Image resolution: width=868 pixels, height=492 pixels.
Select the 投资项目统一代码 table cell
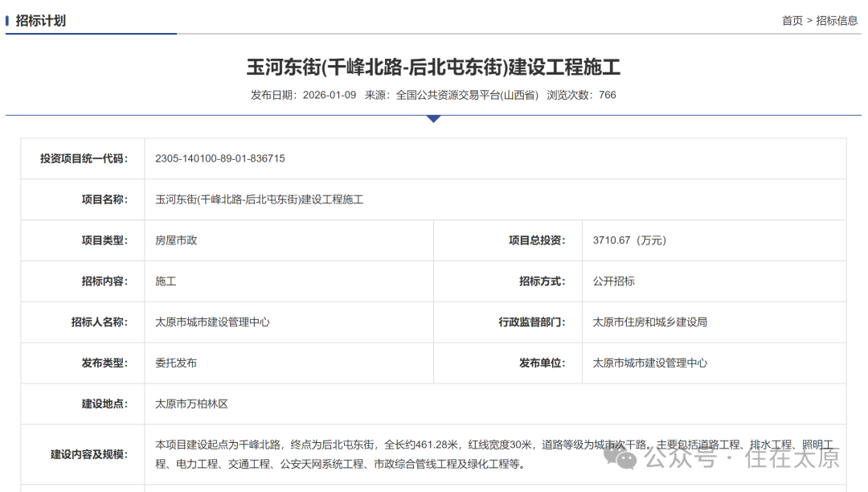[x=84, y=158]
